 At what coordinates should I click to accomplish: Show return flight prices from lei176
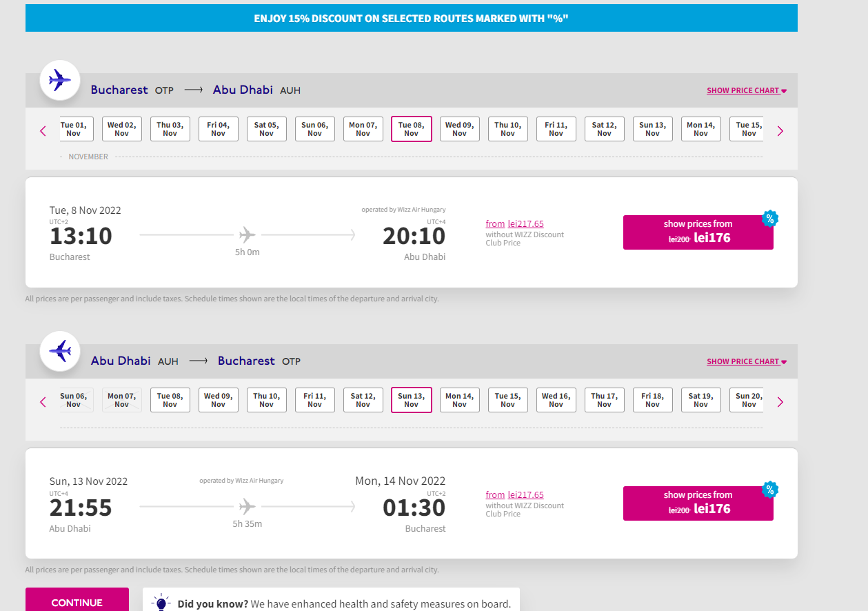point(698,503)
